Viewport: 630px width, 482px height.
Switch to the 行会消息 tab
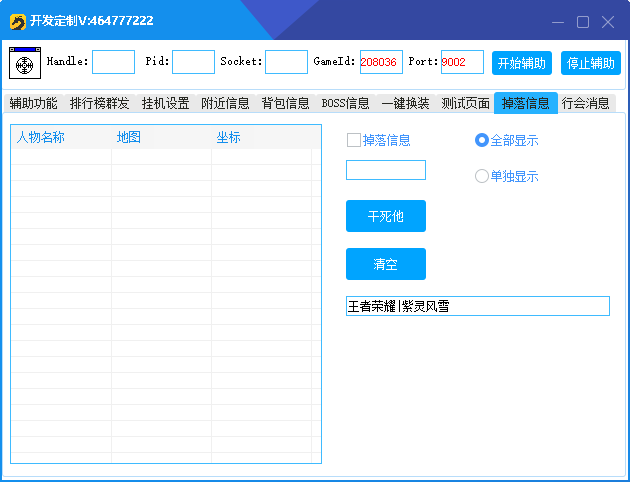tap(585, 103)
